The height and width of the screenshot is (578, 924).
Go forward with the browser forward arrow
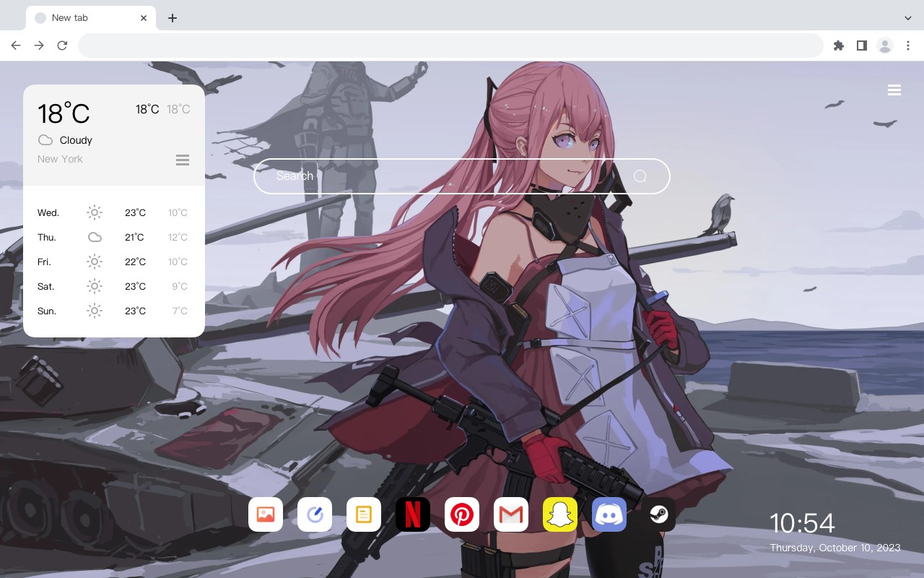[39, 46]
